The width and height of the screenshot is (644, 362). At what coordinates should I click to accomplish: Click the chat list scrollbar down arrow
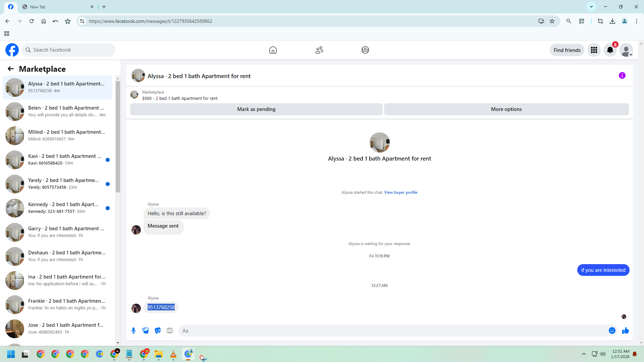point(118,343)
